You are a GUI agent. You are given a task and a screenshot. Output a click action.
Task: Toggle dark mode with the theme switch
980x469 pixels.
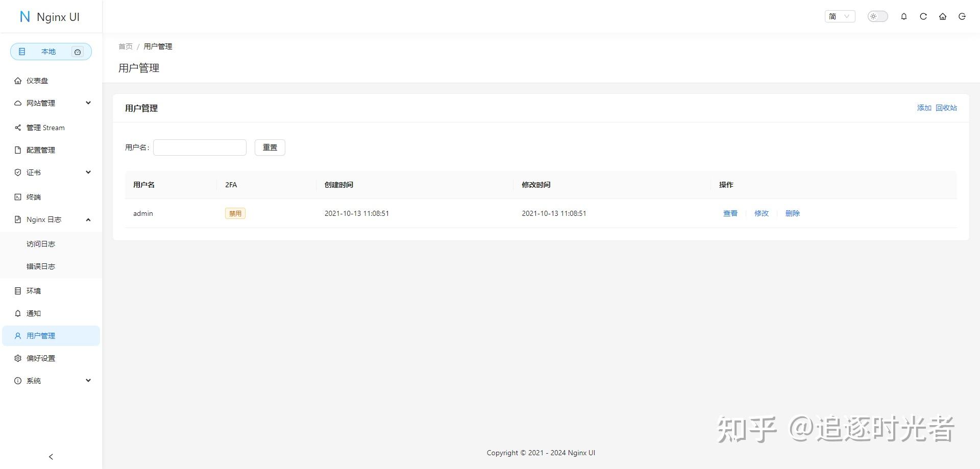click(877, 16)
